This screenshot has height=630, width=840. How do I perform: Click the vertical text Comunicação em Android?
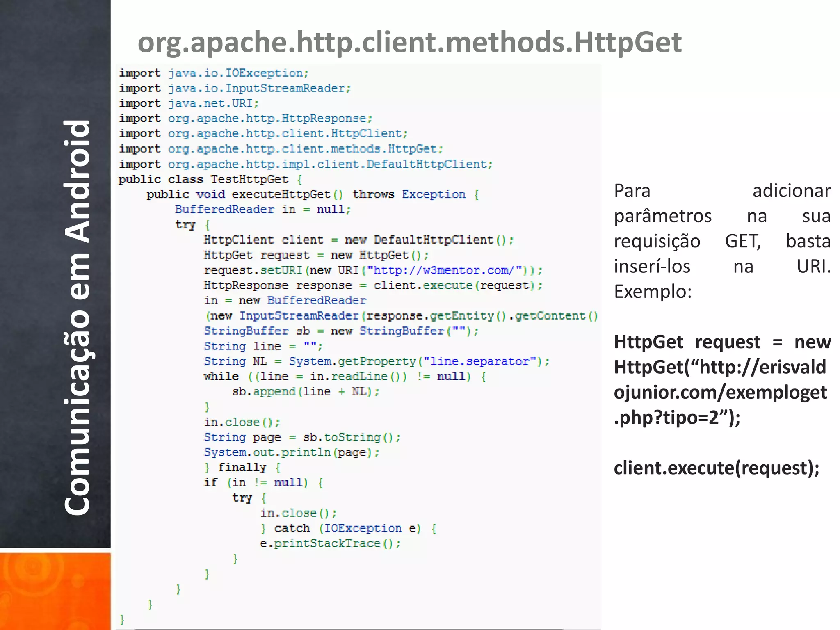click(x=77, y=317)
